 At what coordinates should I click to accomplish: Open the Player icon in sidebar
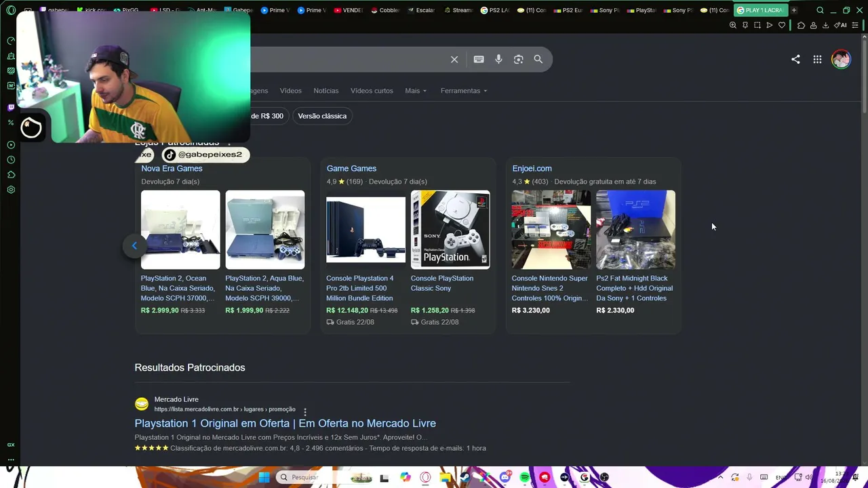click(x=11, y=145)
